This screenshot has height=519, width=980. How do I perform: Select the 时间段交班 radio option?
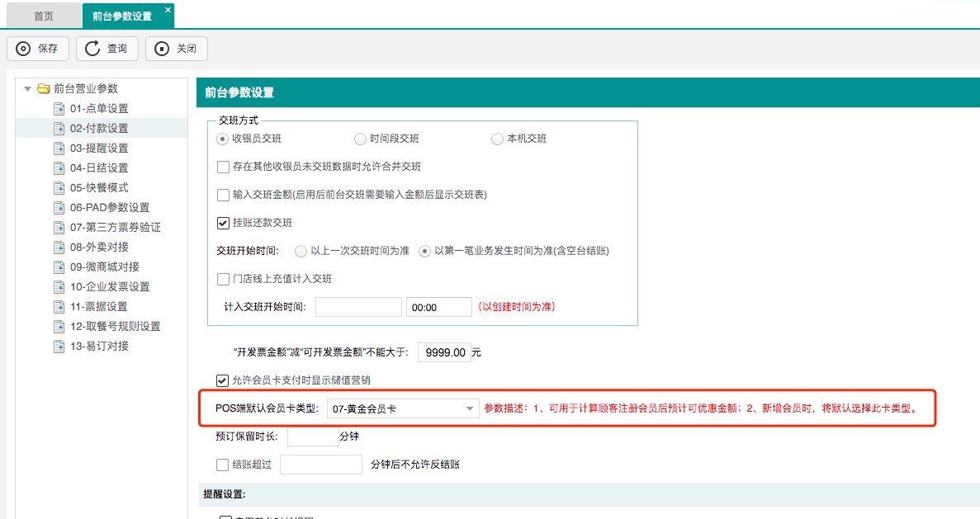pyautogui.click(x=360, y=139)
